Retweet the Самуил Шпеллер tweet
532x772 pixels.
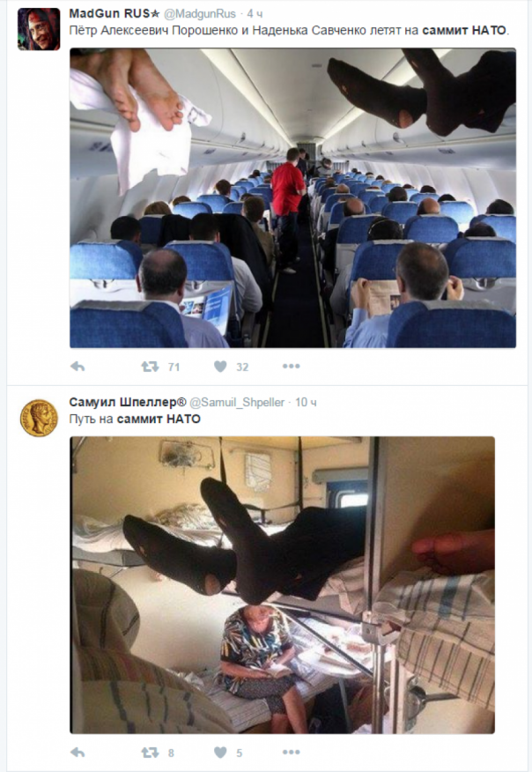click(x=150, y=753)
